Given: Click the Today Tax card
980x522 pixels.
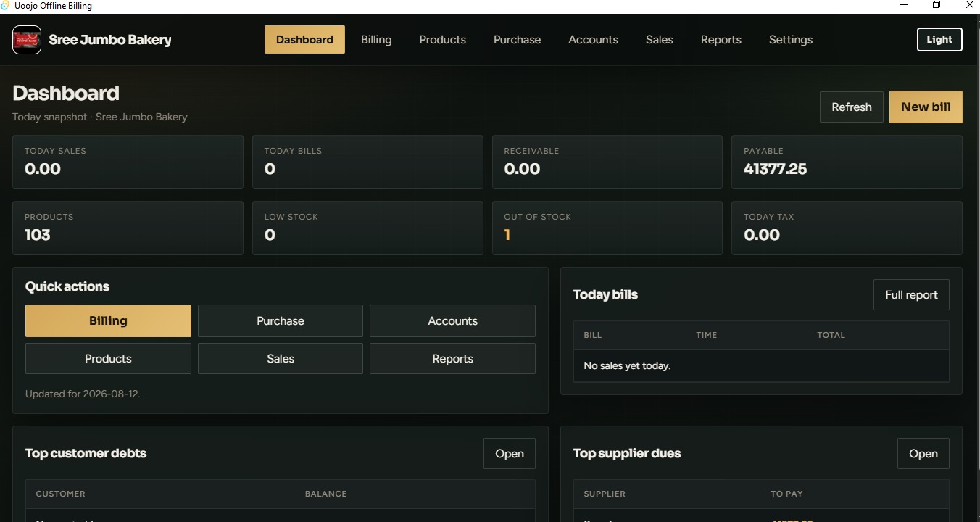Looking at the screenshot, I should pyautogui.click(x=847, y=228).
